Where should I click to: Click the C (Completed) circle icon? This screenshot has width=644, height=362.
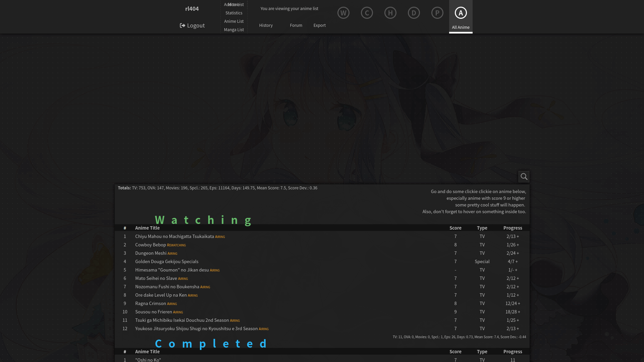[367, 13]
